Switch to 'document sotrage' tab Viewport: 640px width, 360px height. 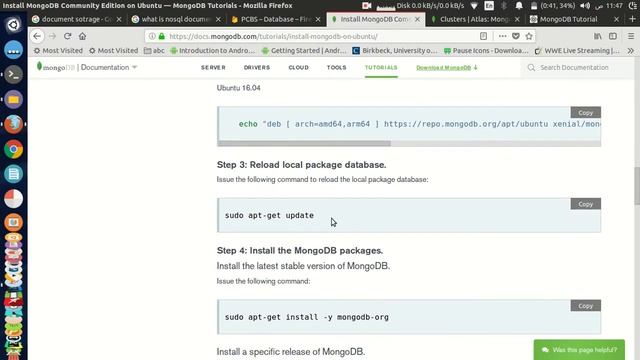(x=77, y=19)
